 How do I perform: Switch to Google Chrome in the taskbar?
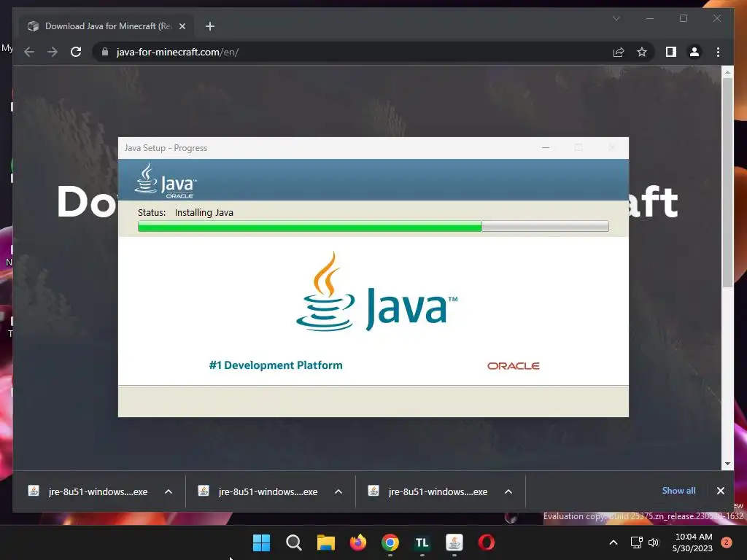point(390,542)
